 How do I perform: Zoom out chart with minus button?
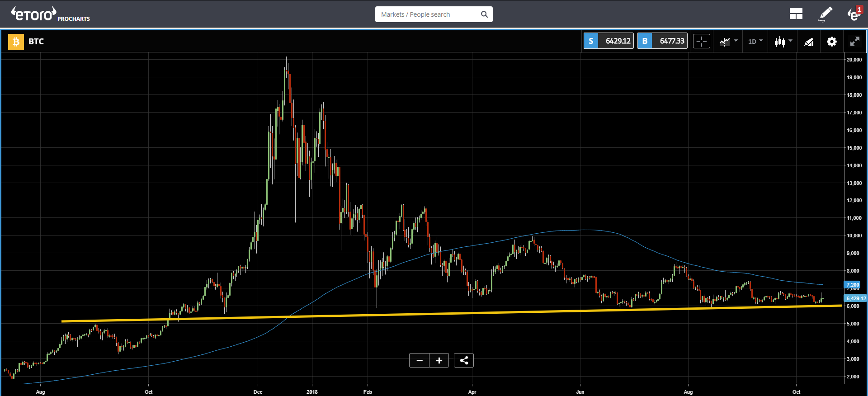pos(419,360)
